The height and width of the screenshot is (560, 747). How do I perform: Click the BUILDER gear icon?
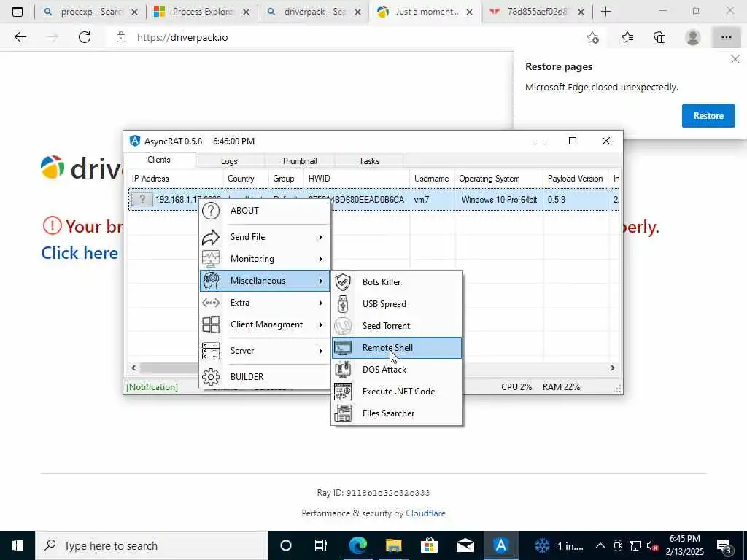click(211, 377)
